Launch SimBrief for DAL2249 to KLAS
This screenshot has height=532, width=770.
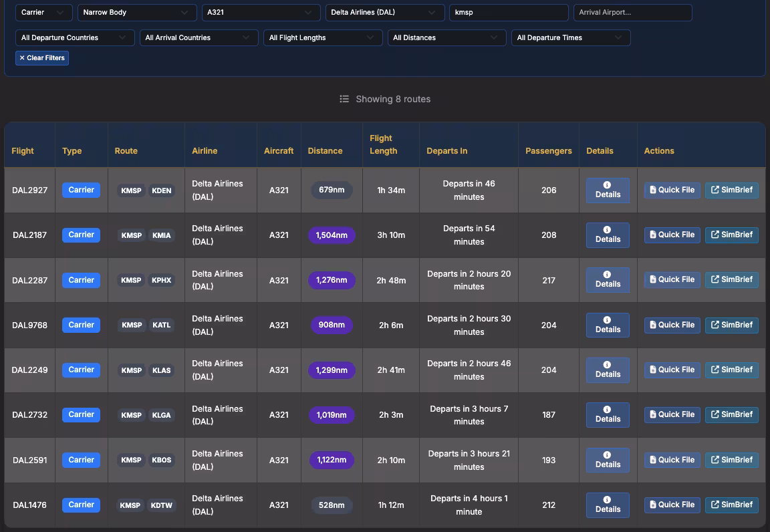(x=732, y=370)
